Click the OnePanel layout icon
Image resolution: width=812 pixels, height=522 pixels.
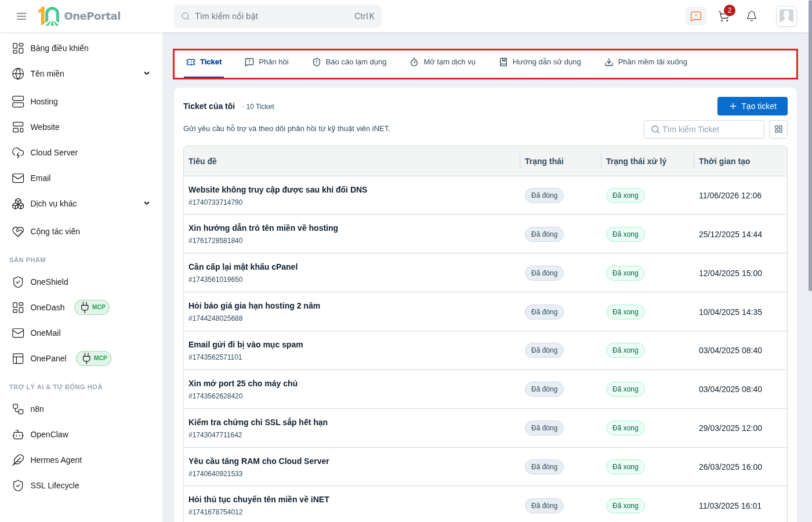pyautogui.click(x=18, y=358)
